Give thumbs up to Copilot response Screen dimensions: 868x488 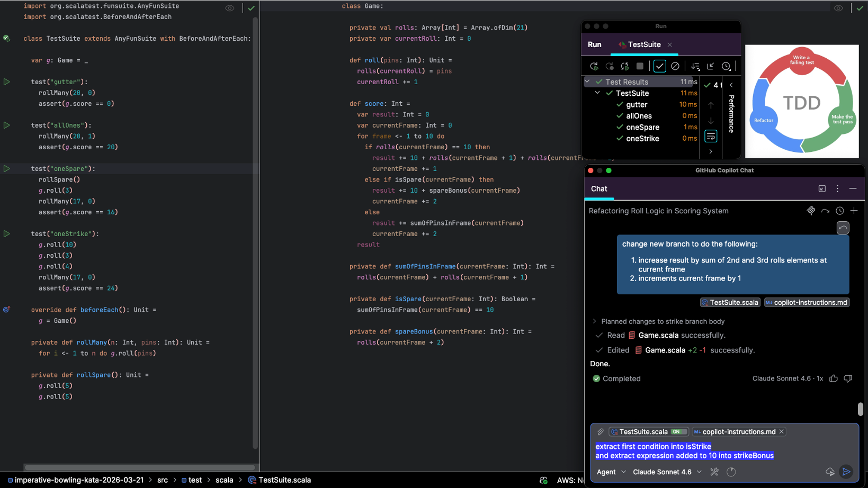point(834,378)
